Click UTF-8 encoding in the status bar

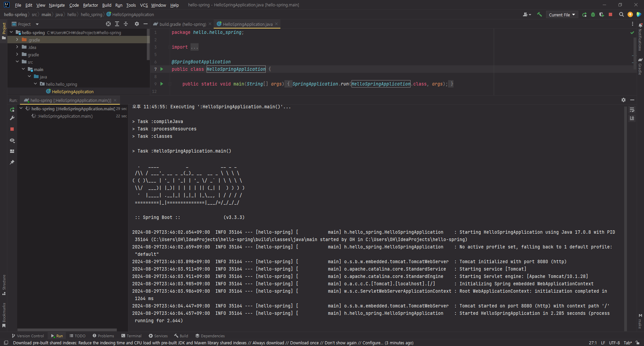(x=614, y=343)
